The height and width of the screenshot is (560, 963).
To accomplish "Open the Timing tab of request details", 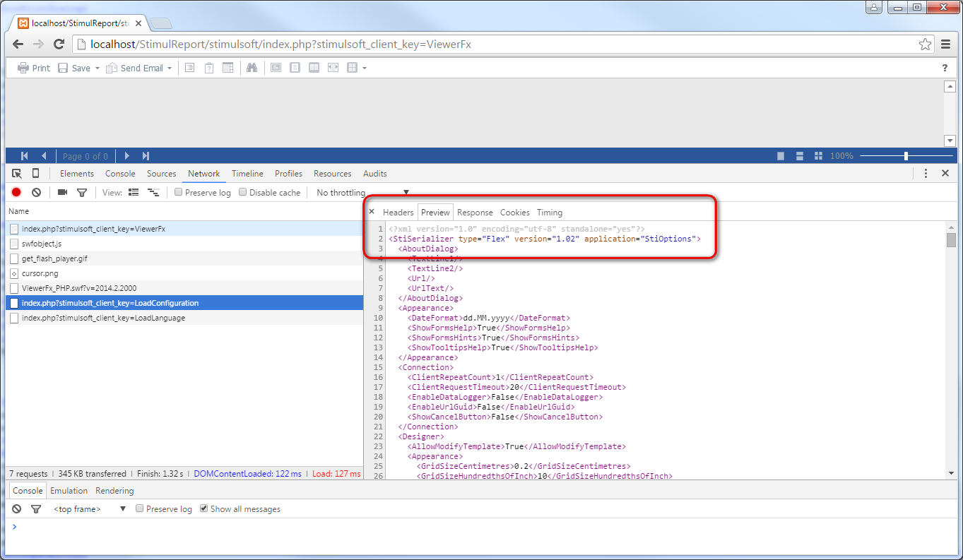I will [x=550, y=213].
